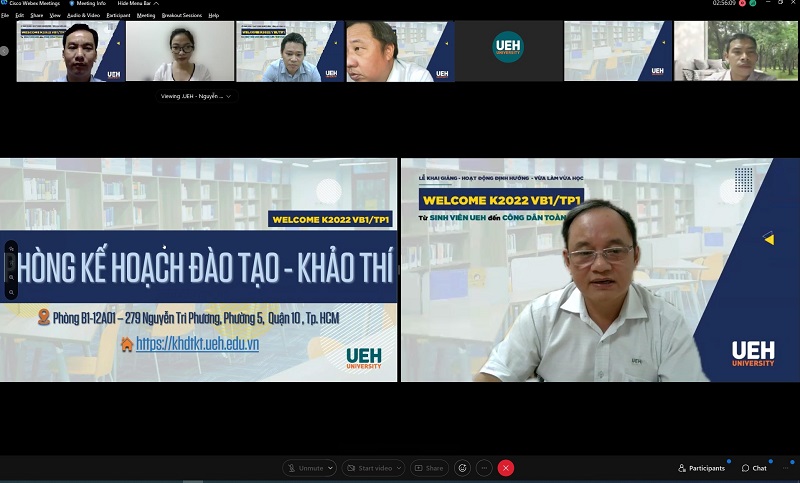
Task: Select the first participant's video thumbnail
Action: 71,51
